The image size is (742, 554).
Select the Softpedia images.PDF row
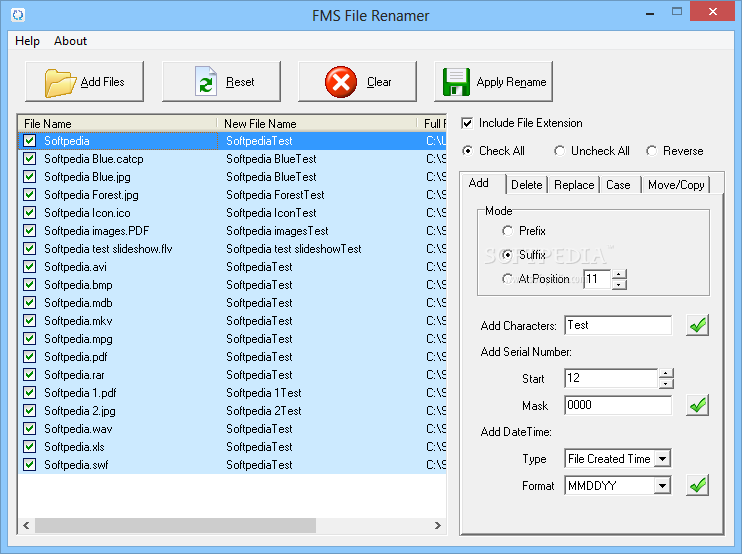tap(232, 230)
